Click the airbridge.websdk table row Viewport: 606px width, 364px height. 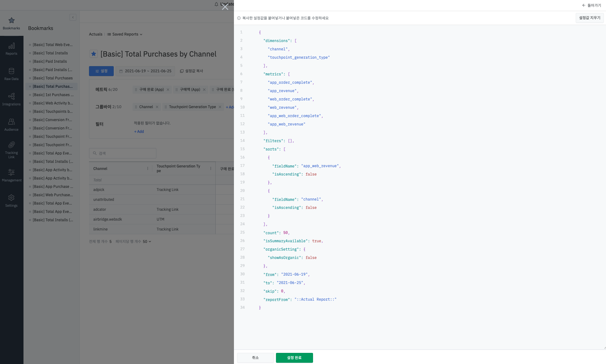click(161, 219)
